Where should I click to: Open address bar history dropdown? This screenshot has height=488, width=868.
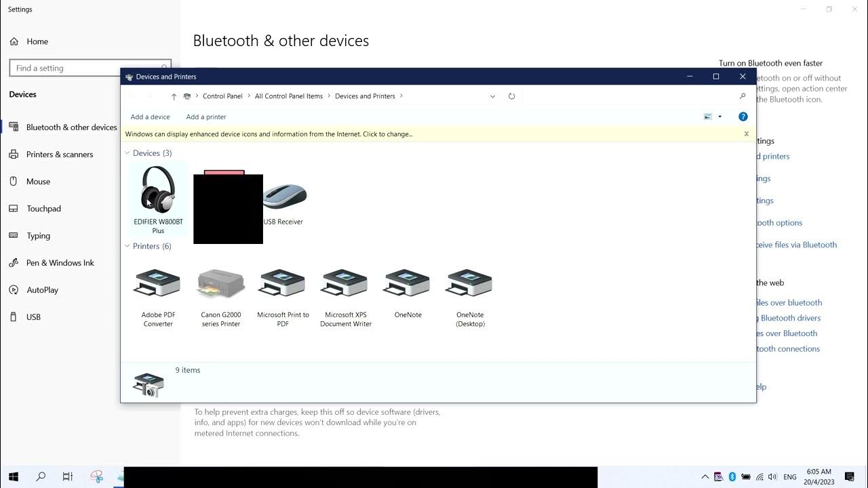click(492, 96)
